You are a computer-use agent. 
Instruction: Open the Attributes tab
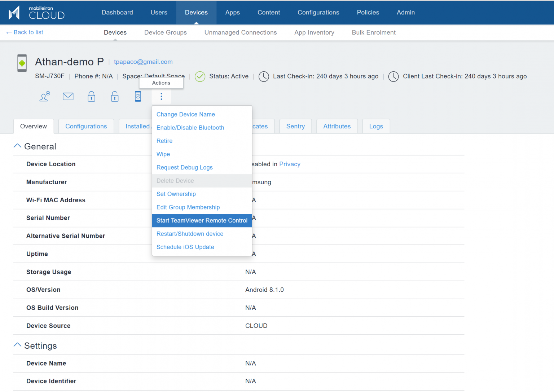337,126
